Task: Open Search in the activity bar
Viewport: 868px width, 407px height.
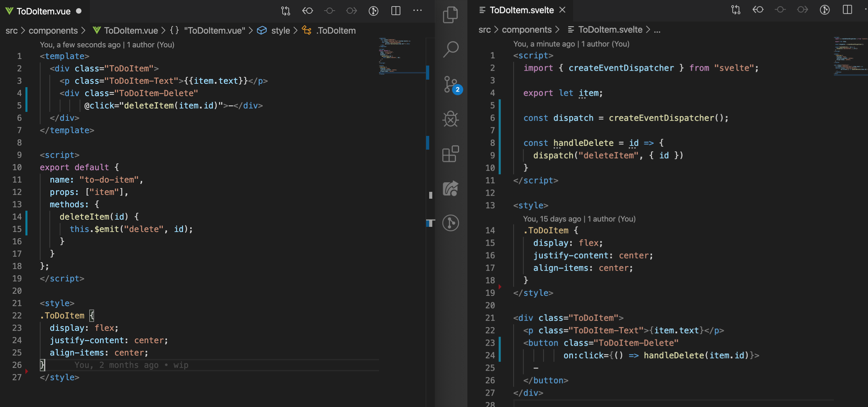Action: [x=450, y=49]
